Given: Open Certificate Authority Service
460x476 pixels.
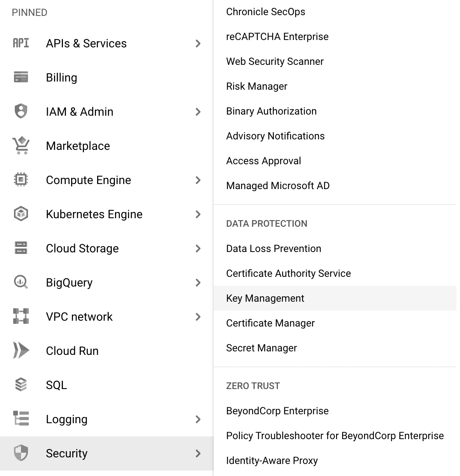Looking at the screenshot, I should [x=288, y=273].
